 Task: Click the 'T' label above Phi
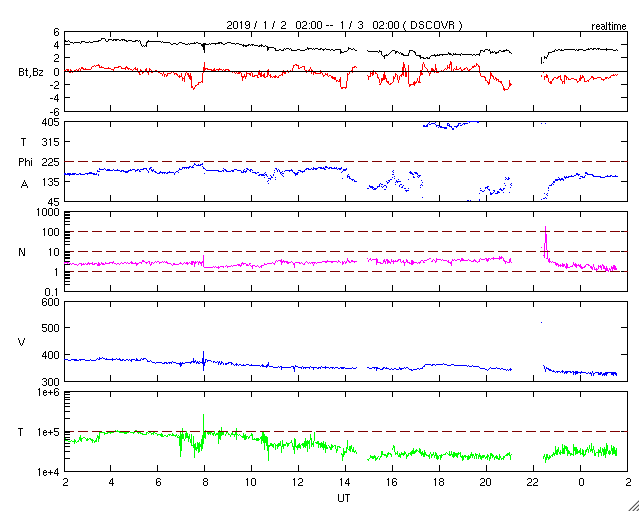[x=22, y=142]
